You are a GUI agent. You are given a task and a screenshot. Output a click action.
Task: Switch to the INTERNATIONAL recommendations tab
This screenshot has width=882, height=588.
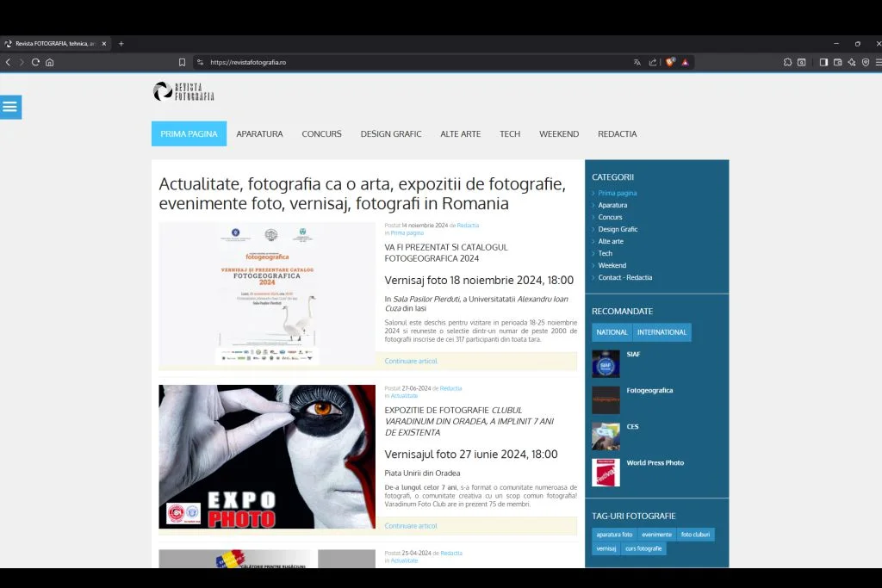pos(661,332)
